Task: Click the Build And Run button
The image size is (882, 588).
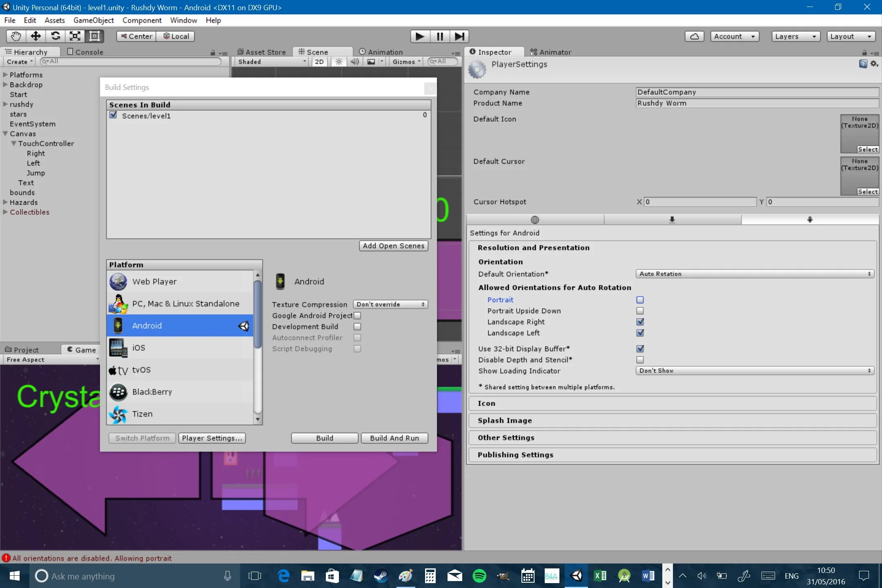Action: 394,438
